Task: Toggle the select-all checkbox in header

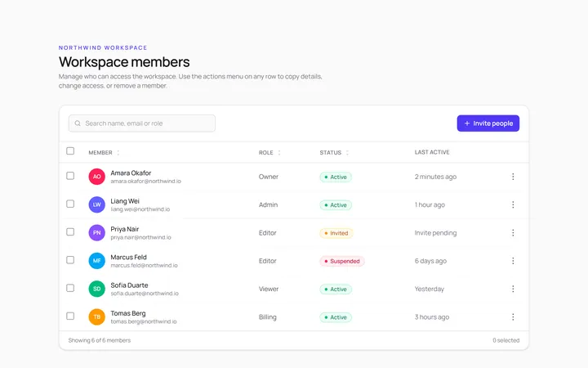Action: [70, 151]
